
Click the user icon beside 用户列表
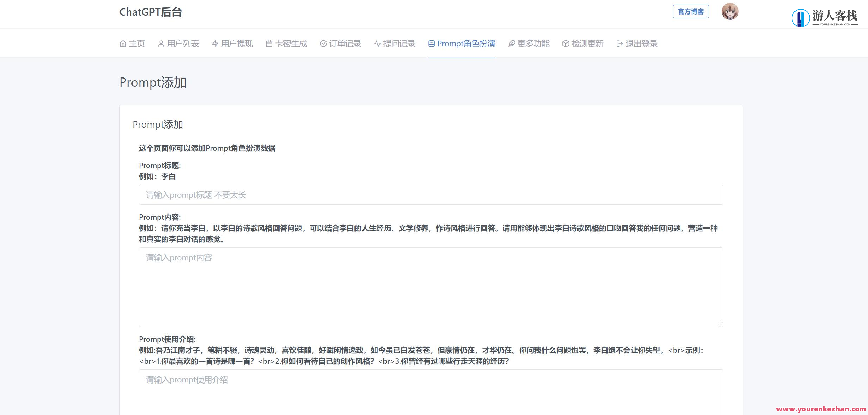(161, 44)
